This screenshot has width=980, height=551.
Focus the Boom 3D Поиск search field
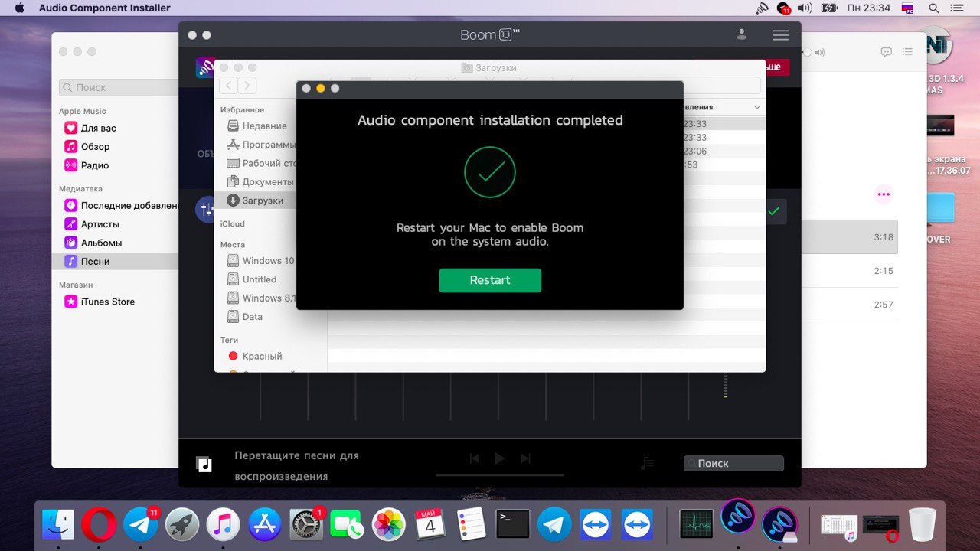pos(733,463)
